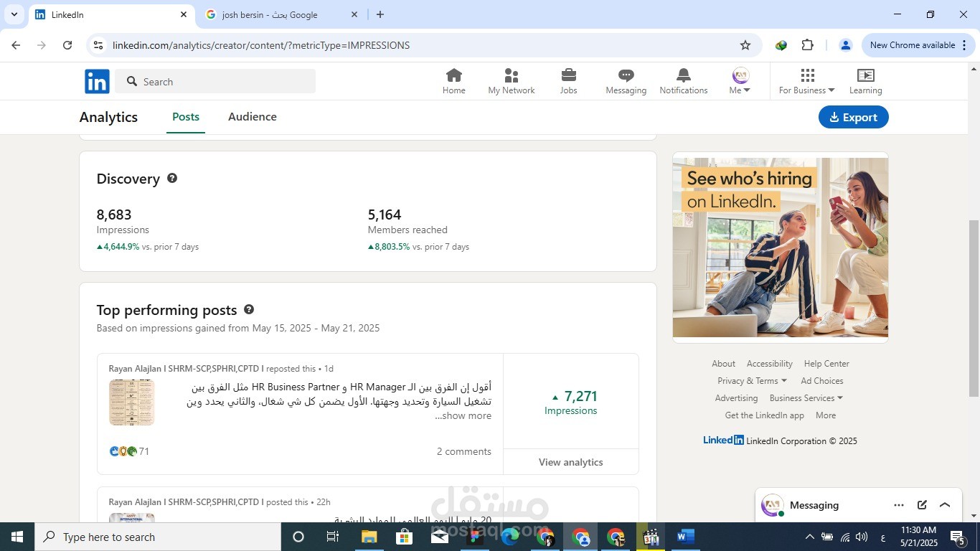The width and height of the screenshot is (980, 551).
Task: Show the Top performing posts help icon
Action: click(x=249, y=309)
